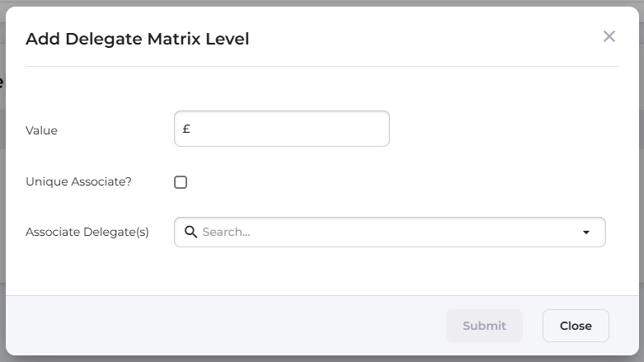Click the divider line under the title

tap(322, 66)
